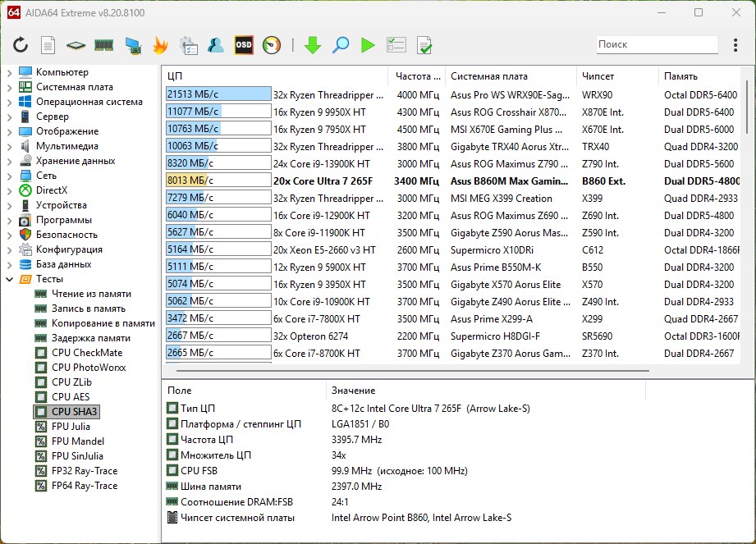
Task: Expand the Компьютер tree node
Action: coord(10,72)
